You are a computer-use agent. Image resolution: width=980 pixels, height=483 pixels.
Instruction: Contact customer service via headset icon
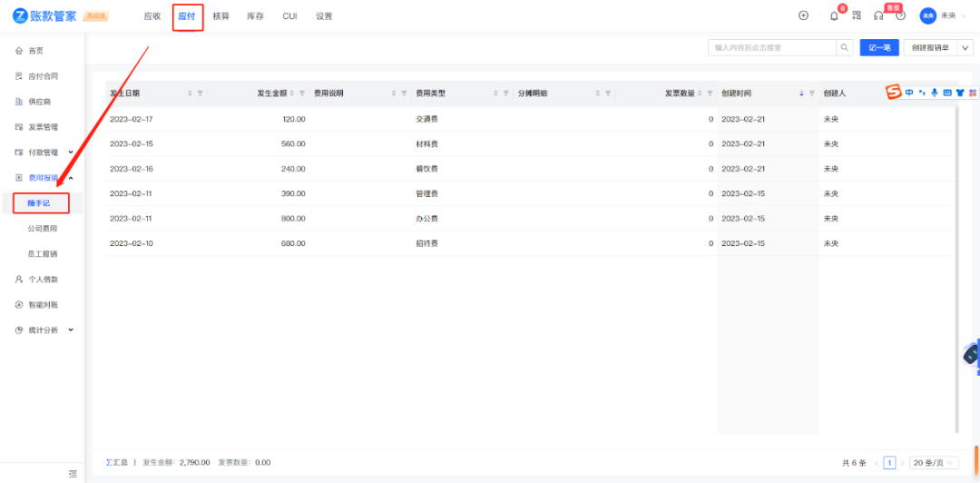tap(878, 16)
